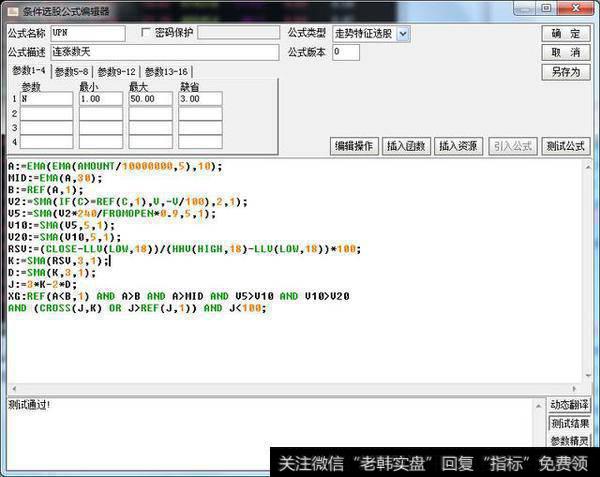This screenshot has height=477, width=600.
Task: Click the 编辑操作 button
Action: pos(353,146)
